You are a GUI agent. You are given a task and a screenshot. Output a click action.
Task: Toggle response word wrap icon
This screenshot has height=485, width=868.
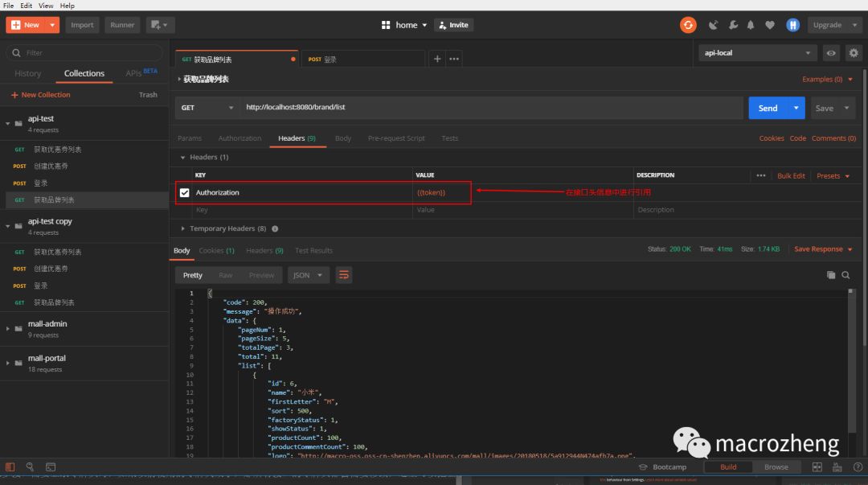tap(344, 275)
